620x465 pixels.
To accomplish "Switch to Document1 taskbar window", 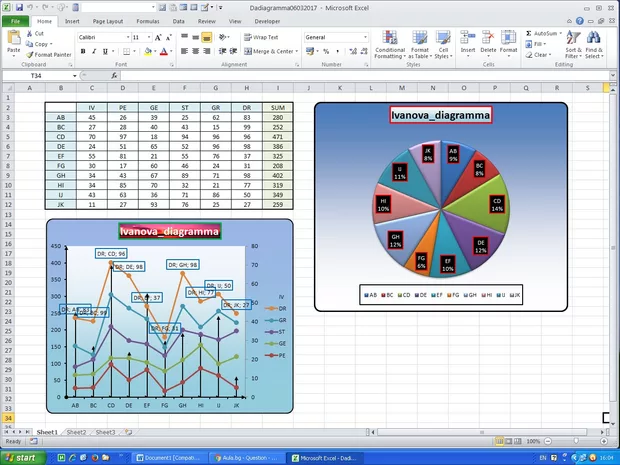I will click(x=168, y=458).
